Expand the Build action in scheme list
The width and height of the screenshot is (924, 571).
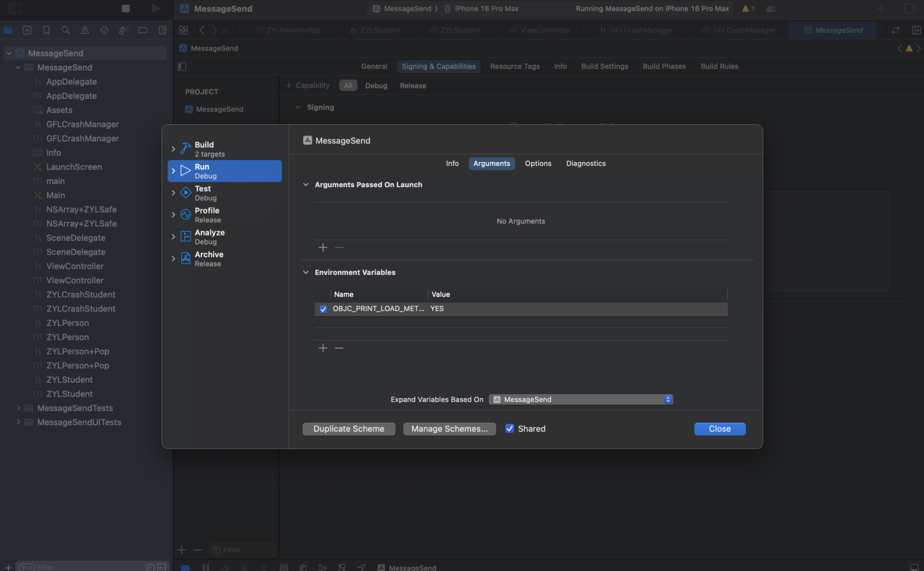pos(173,149)
